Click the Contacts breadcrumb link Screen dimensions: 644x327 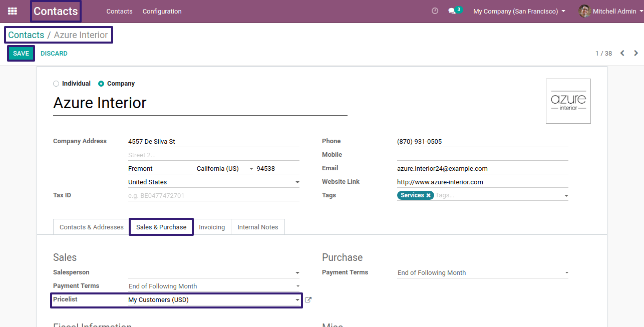click(x=26, y=35)
